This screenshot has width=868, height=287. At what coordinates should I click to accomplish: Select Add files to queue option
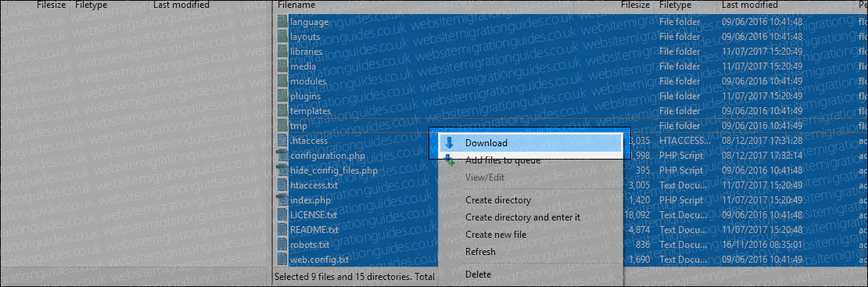503,160
